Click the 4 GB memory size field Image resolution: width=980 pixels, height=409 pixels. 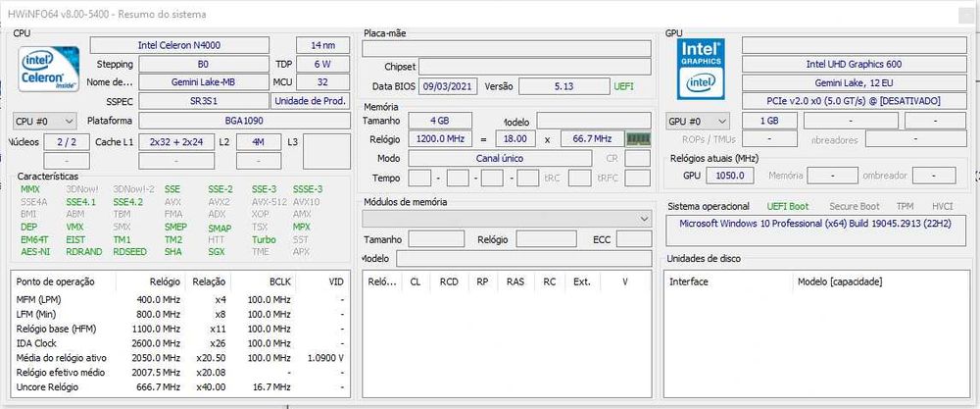pos(440,120)
